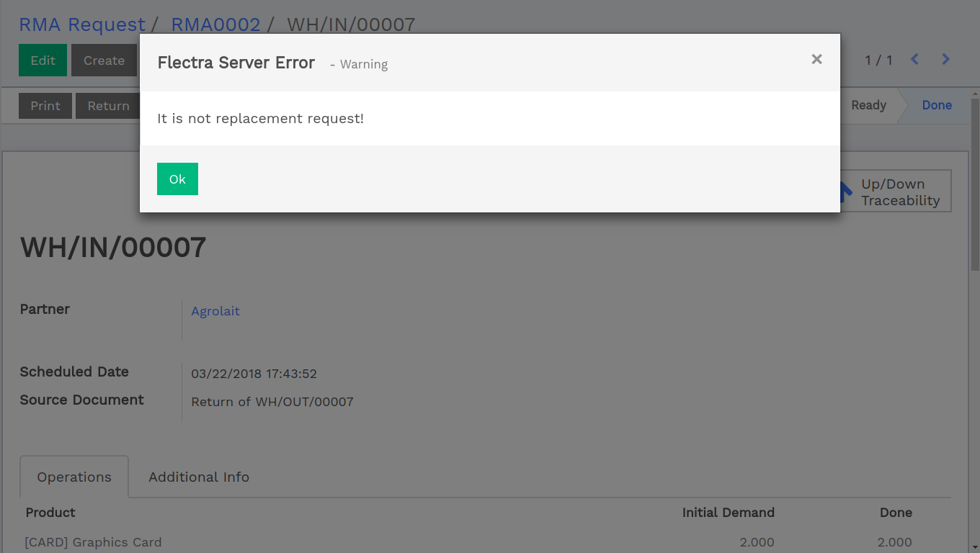Click the Return button
Viewport: 980px width, 553px height.
[108, 106]
